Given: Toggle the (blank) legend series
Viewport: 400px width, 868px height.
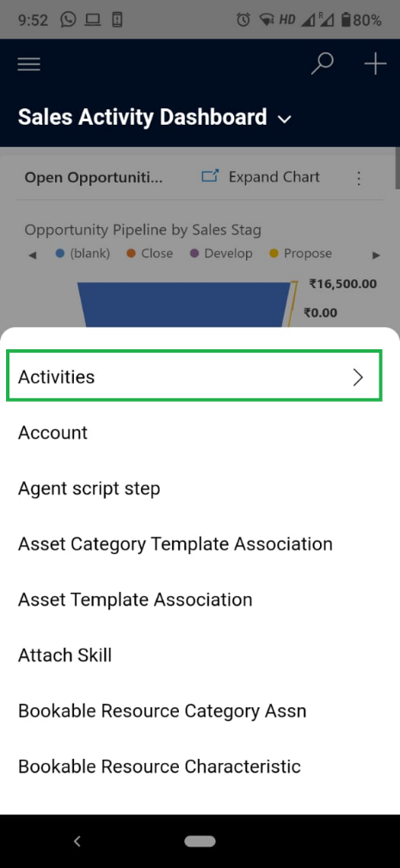Looking at the screenshot, I should click(x=83, y=254).
